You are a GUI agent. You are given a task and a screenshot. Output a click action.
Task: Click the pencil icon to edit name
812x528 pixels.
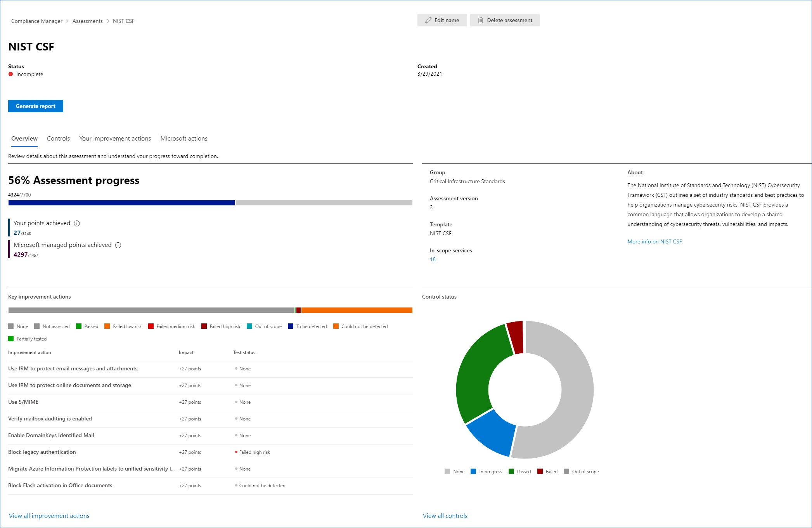tap(428, 20)
